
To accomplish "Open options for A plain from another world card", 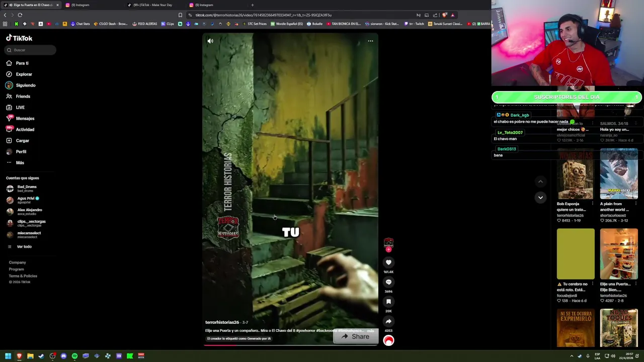I will (x=635, y=204).
